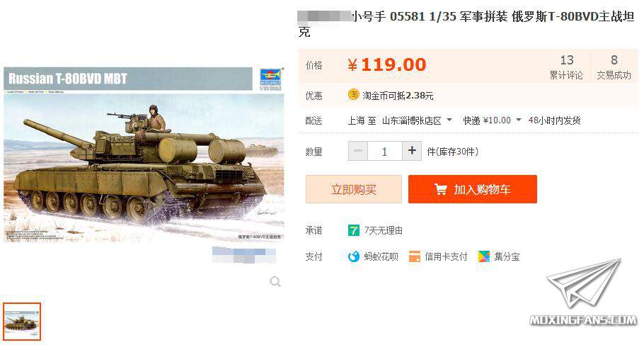The height and width of the screenshot is (345, 644).
Task: Click the Trumpeter logo on box art
Action: [x=270, y=78]
